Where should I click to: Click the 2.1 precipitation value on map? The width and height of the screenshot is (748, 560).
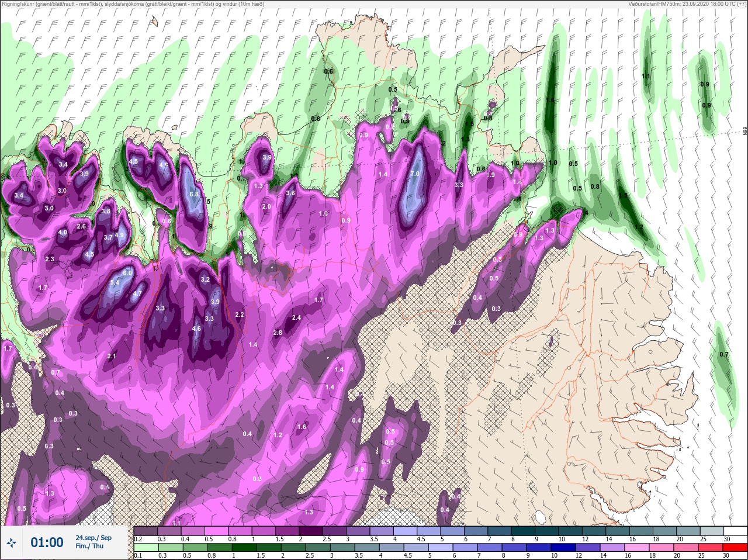pos(112,357)
